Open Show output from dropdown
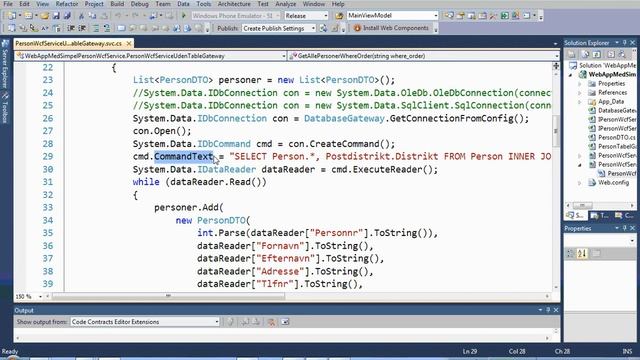 (145, 322)
